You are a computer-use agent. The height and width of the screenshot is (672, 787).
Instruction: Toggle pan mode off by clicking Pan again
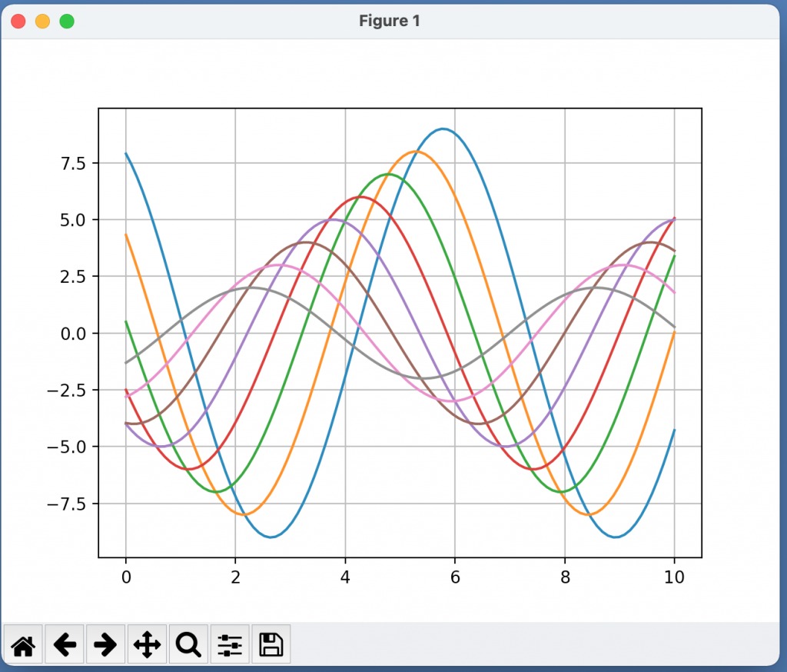point(147,644)
